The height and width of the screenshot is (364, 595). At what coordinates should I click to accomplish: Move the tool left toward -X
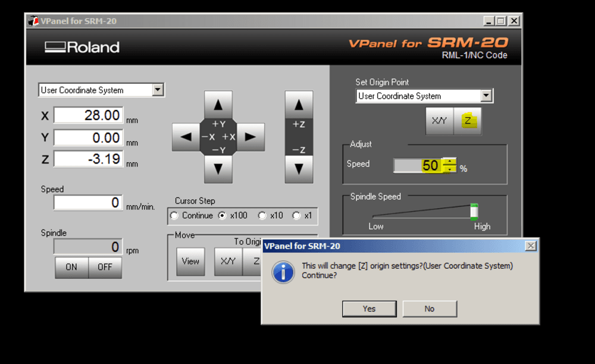[186, 137]
